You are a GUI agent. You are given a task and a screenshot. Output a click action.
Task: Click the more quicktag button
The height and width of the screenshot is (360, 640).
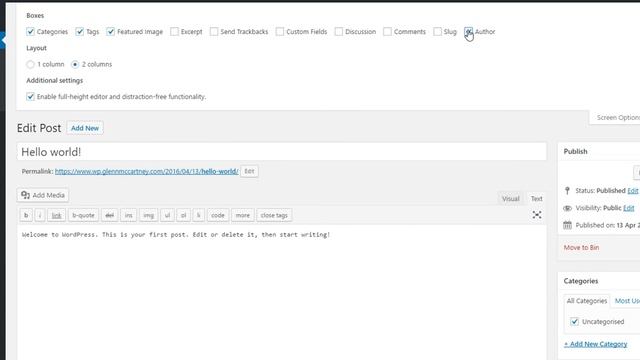click(242, 215)
